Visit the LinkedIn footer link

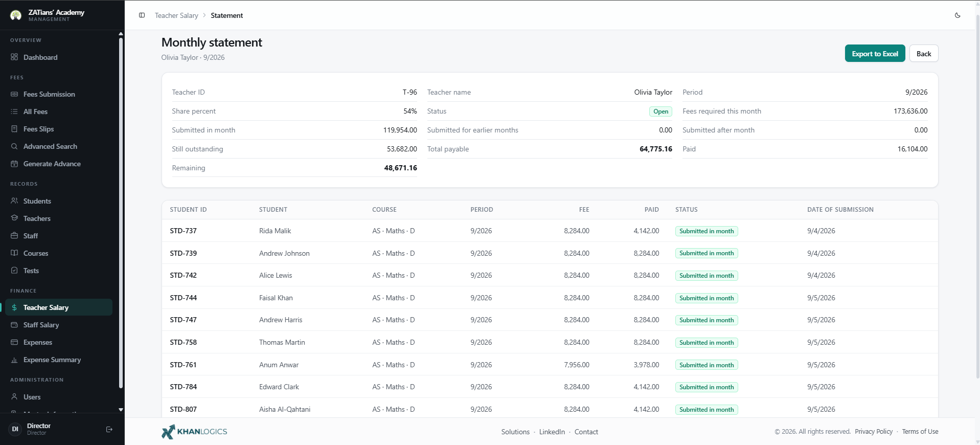click(x=552, y=432)
